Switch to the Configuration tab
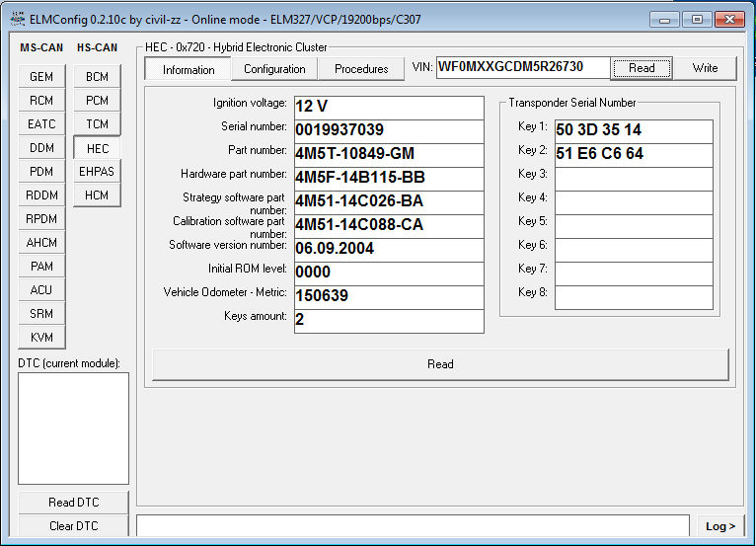This screenshot has height=546, width=756. (274, 69)
